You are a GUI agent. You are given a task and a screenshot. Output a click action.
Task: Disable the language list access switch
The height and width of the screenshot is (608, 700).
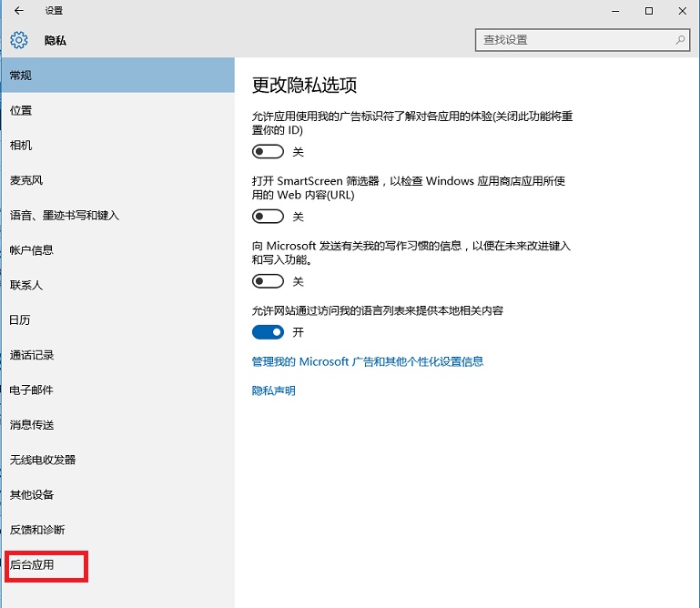[268, 332]
